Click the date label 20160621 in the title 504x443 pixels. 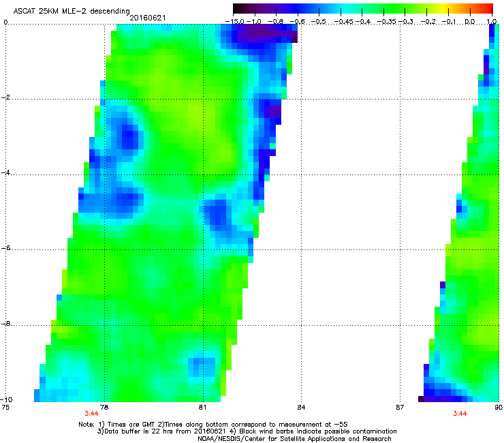pyautogui.click(x=148, y=18)
